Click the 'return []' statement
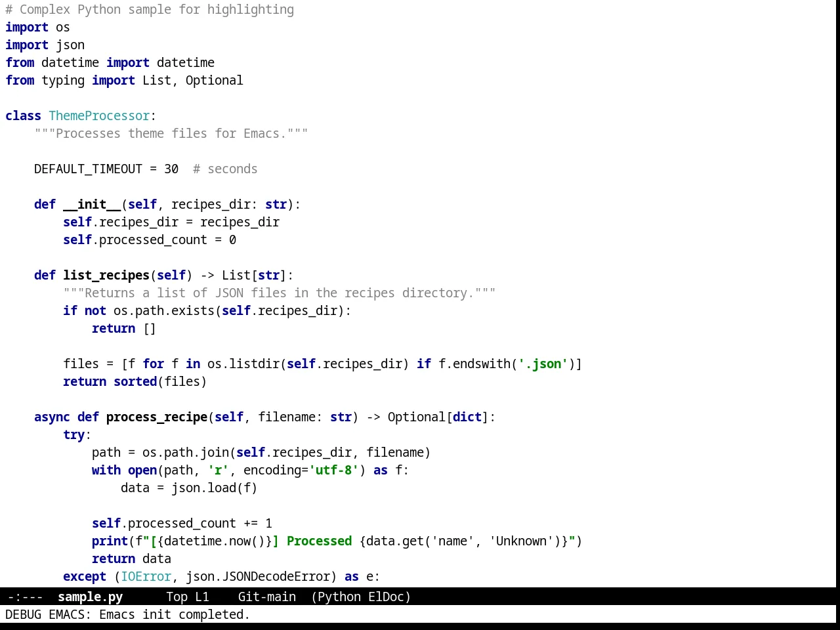The width and height of the screenshot is (840, 630). click(124, 328)
